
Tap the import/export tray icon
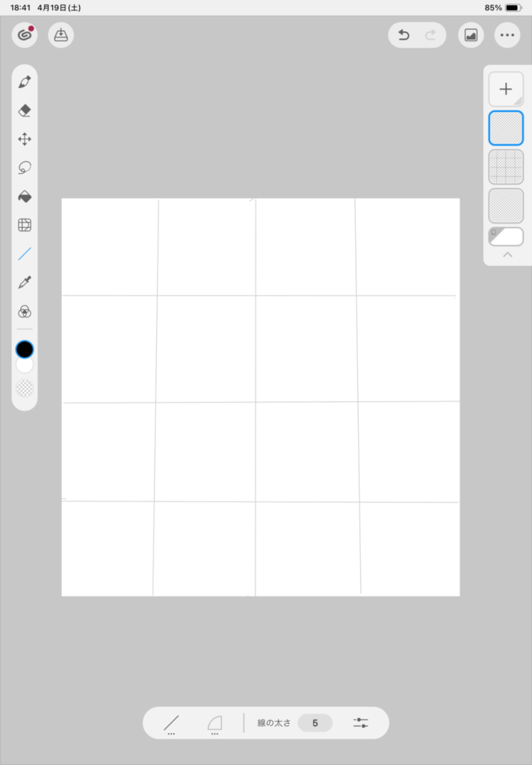(61, 35)
